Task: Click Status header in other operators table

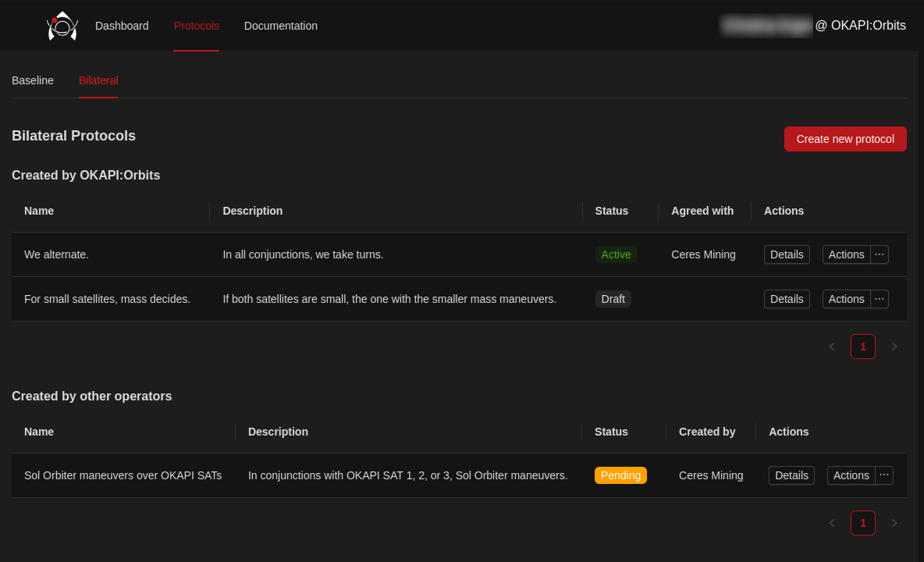Action: 611,432
